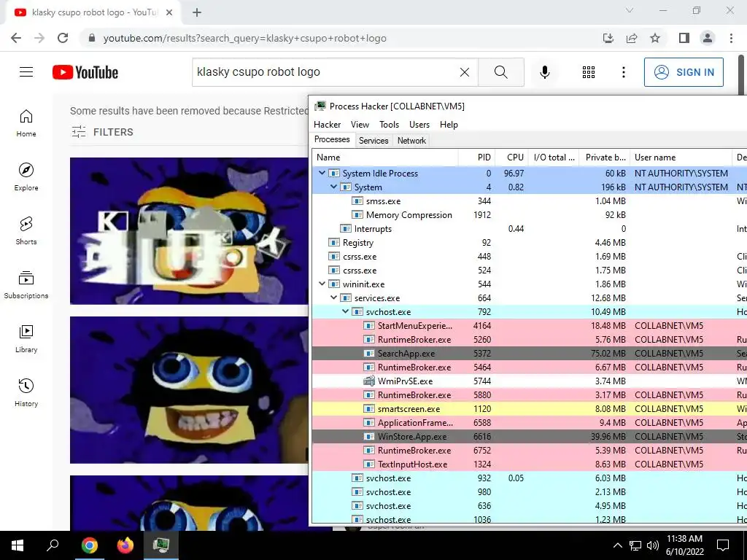Open Explore in YouTube sidebar

pyautogui.click(x=26, y=176)
